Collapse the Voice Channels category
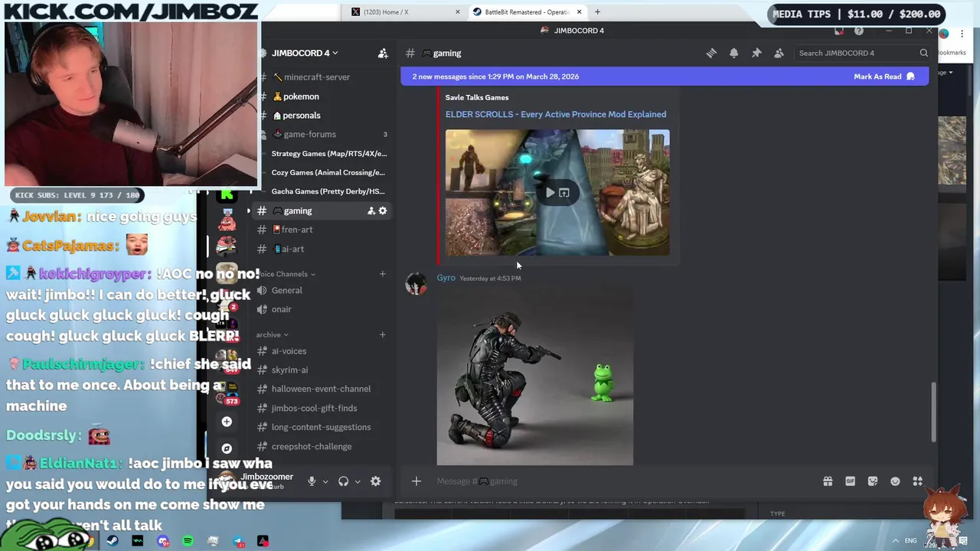Image resolution: width=980 pixels, height=551 pixels. pyautogui.click(x=285, y=274)
